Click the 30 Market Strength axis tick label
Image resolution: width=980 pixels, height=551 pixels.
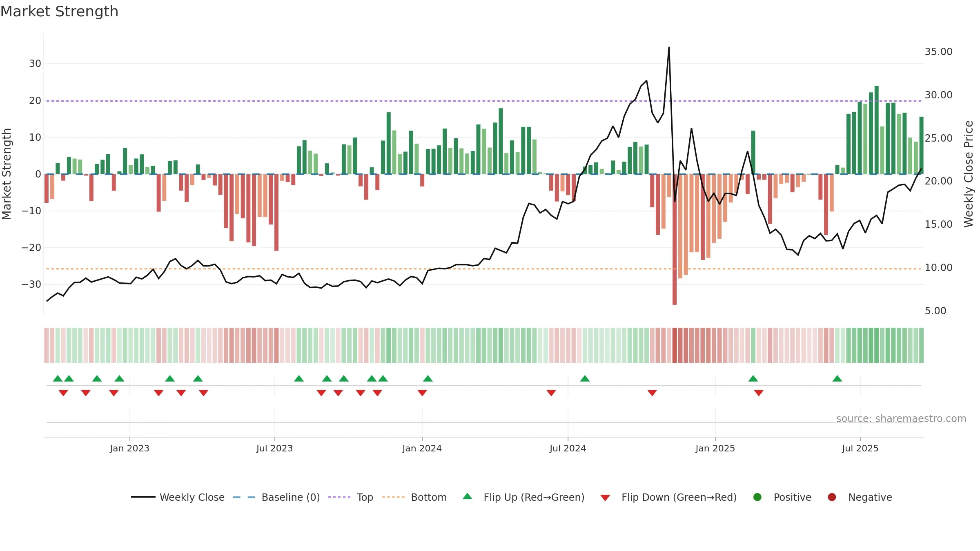click(x=35, y=64)
